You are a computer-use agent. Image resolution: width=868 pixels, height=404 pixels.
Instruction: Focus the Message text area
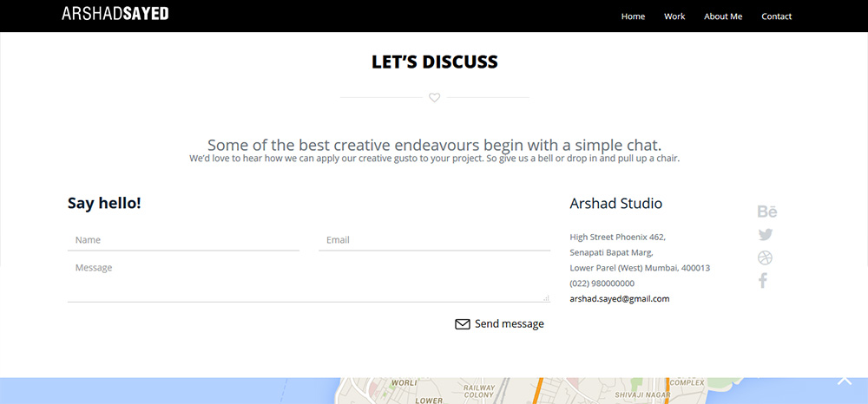click(x=308, y=279)
